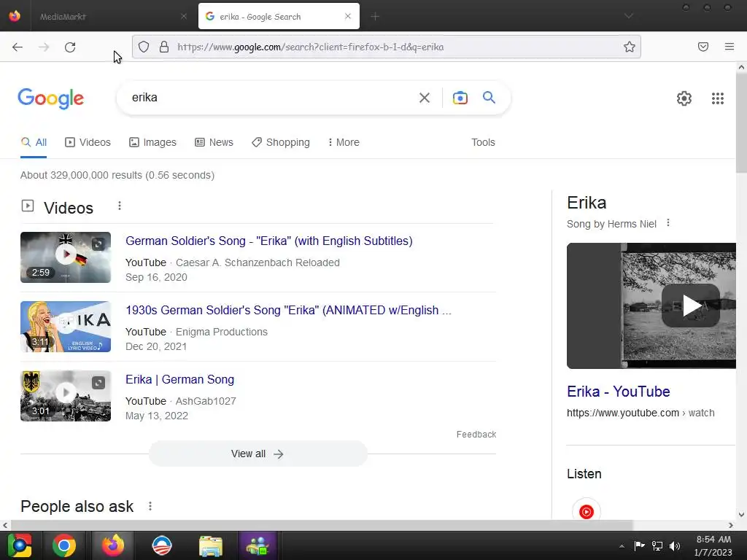747x560 pixels.
Task: Click the result count text "About 329,000,000 results"
Action: pyautogui.click(x=81, y=175)
